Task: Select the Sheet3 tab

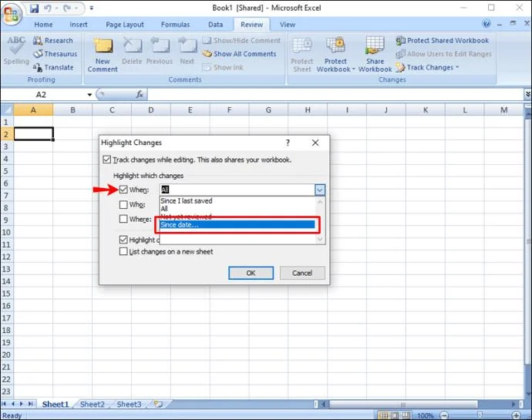Action: pyautogui.click(x=129, y=404)
